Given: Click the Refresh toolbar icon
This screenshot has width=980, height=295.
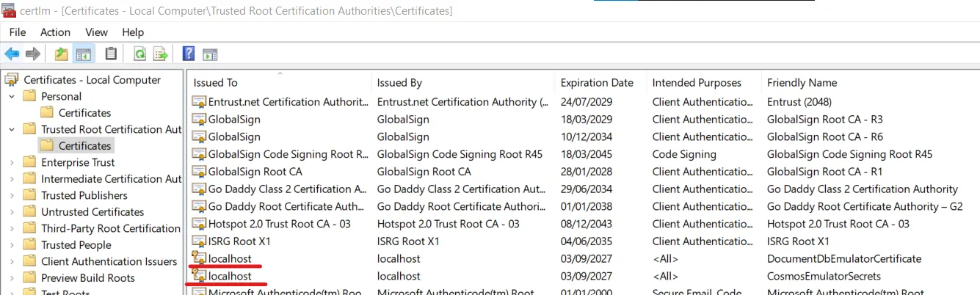Looking at the screenshot, I should [139, 54].
